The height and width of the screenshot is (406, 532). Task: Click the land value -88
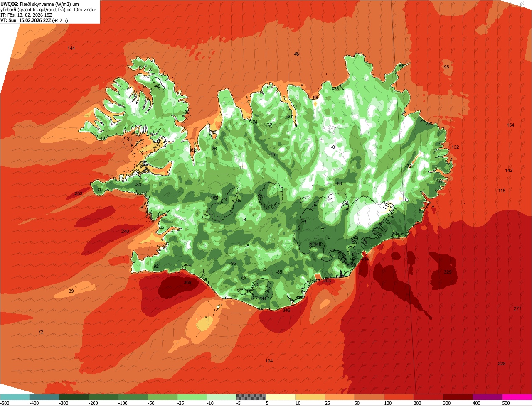[x=441, y=182]
